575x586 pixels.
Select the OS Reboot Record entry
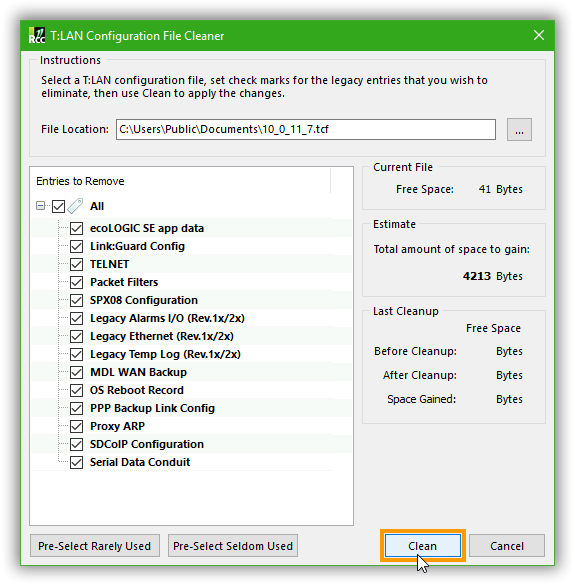[x=137, y=390]
